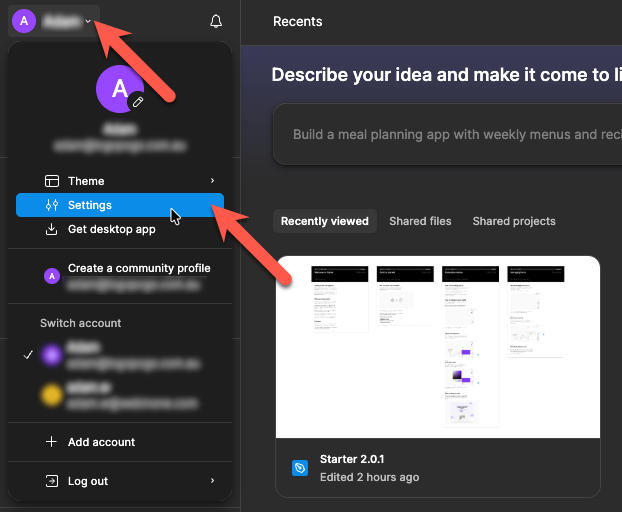
Task: Click the Theme layout icon
Action: (52, 181)
